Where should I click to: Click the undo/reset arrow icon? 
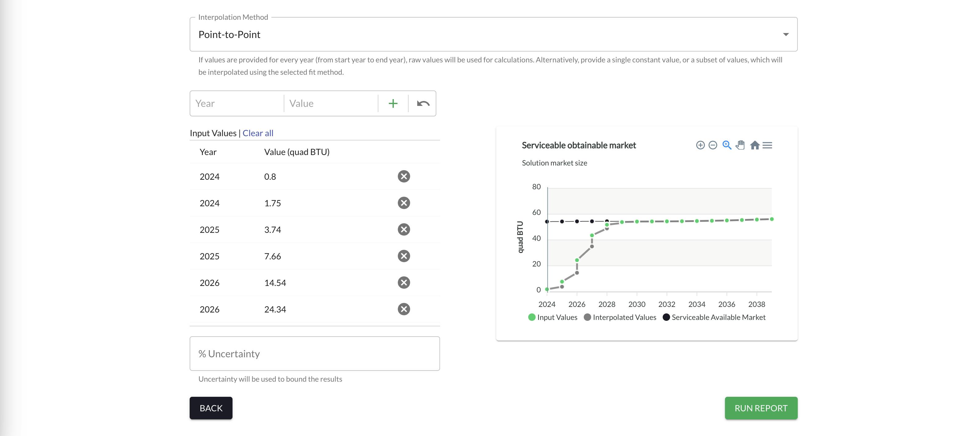[x=422, y=103]
